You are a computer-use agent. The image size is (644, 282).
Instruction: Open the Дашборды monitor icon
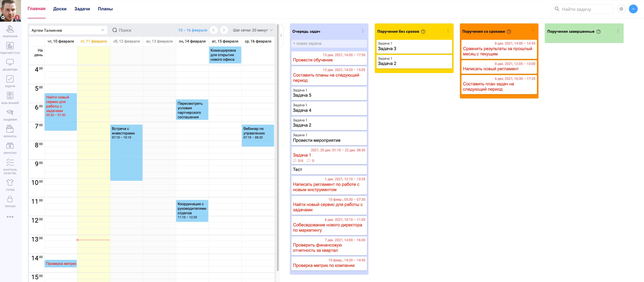(x=10, y=62)
